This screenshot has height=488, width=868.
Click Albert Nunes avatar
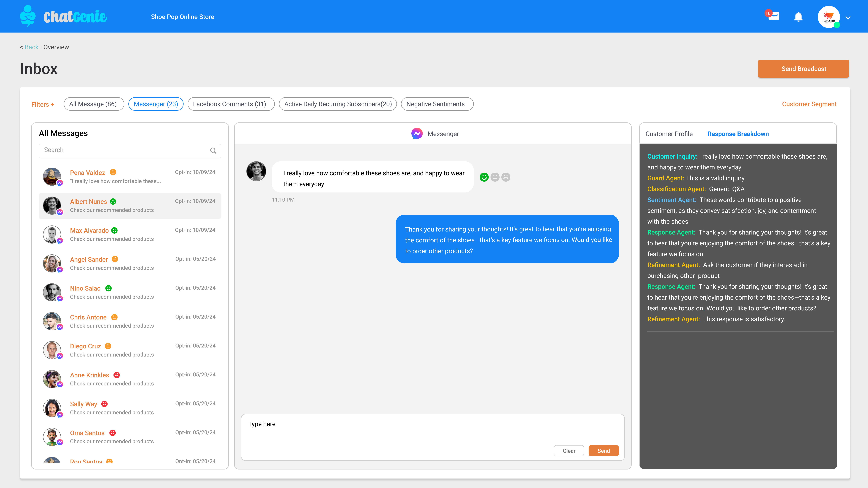point(52,205)
